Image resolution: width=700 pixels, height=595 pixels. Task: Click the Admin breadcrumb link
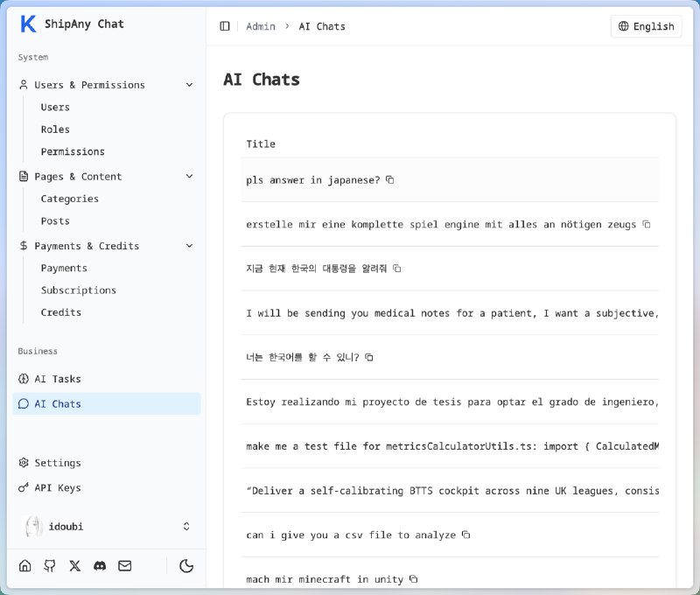click(x=261, y=26)
